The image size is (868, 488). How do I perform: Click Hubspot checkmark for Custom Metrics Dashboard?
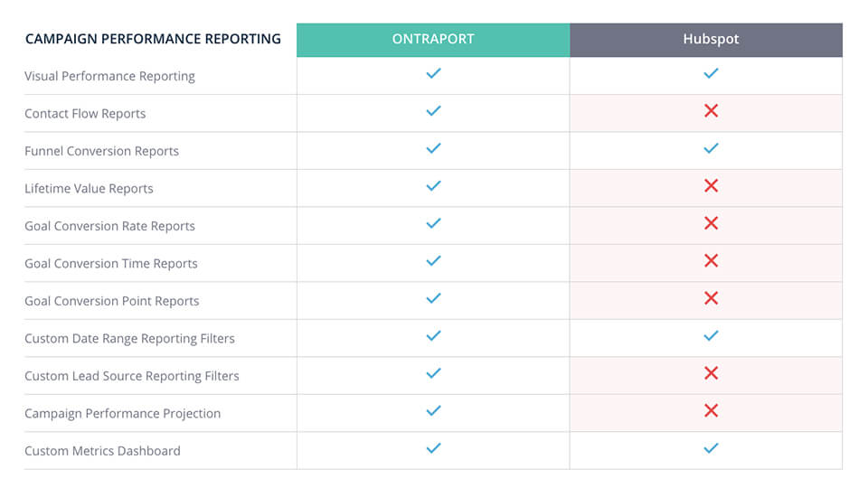711,448
